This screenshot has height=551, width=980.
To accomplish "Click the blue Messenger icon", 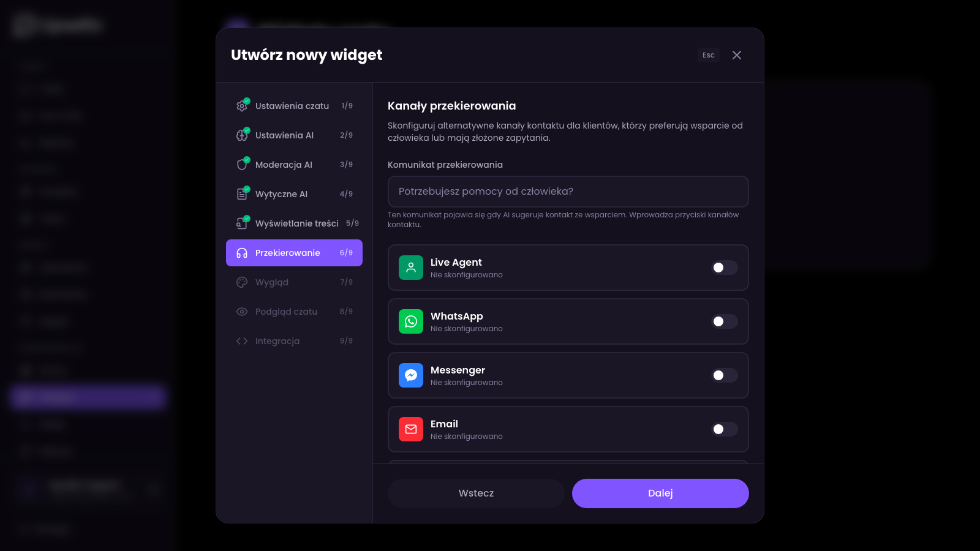I will pyautogui.click(x=411, y=375).
